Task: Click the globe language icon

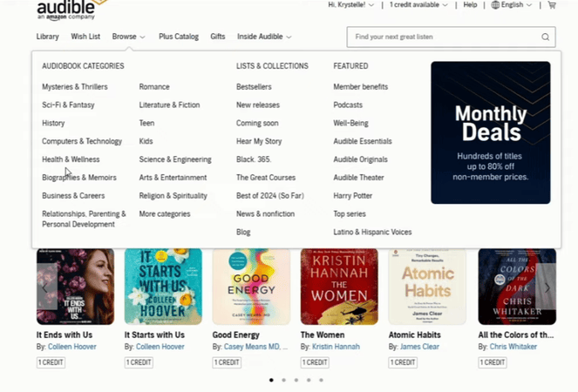Action: click(x=495, y=4)
